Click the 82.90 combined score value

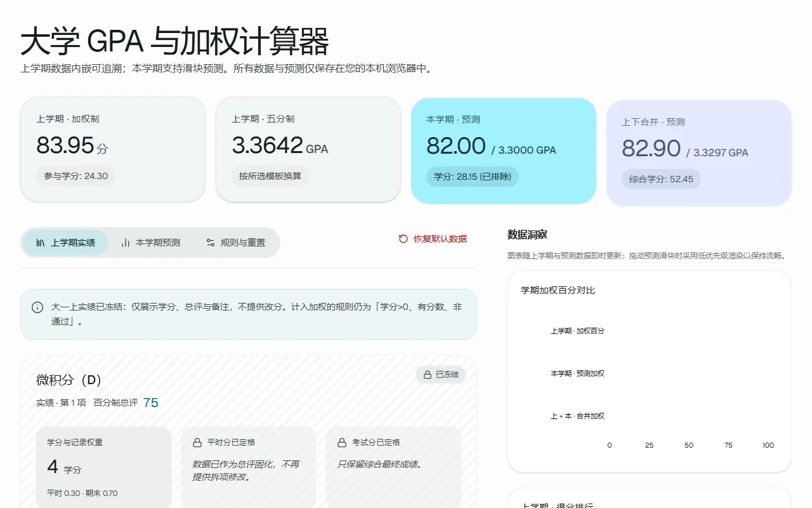[x=651, y=149]
